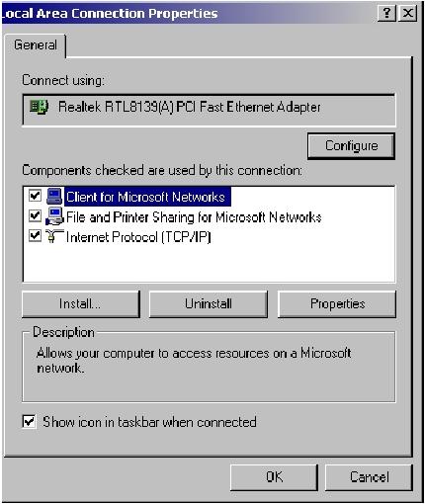Click the Uninstall button
This screenshot has width=425, height=504.
point(209,304)
